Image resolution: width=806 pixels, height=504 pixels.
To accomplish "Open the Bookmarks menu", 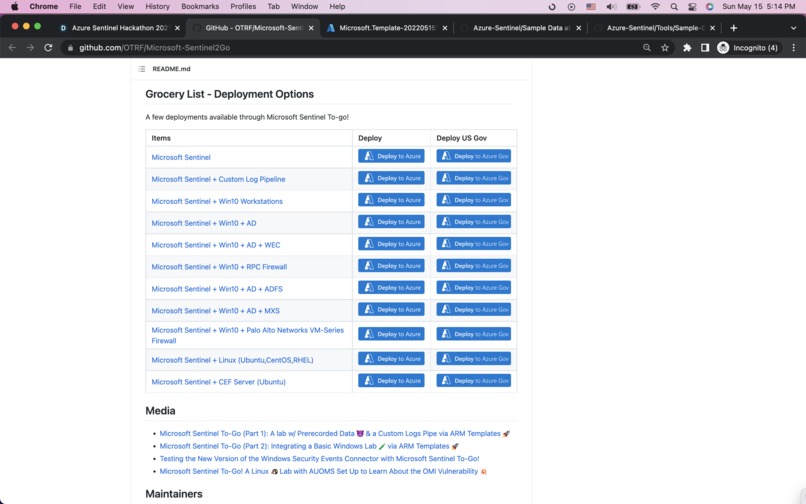I will coord(200,7).
